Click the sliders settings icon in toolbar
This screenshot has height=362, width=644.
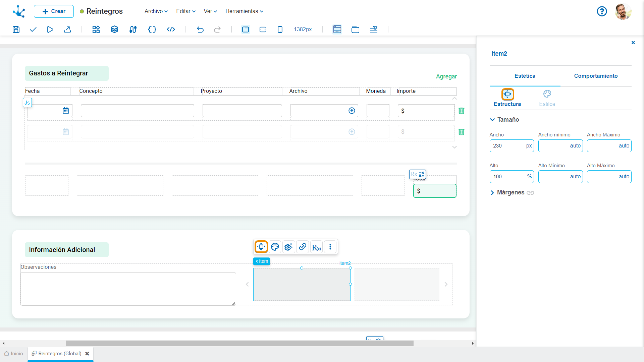(x=133, y=29)
